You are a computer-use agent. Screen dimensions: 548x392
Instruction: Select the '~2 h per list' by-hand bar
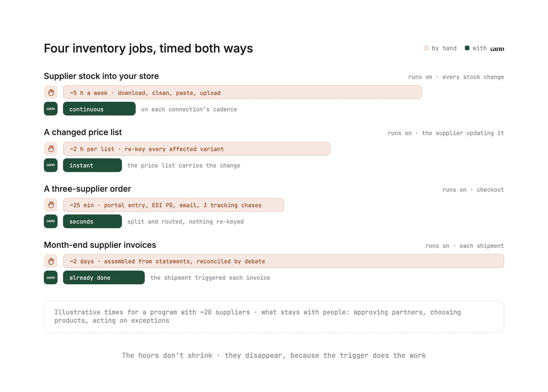coord(196,149)
